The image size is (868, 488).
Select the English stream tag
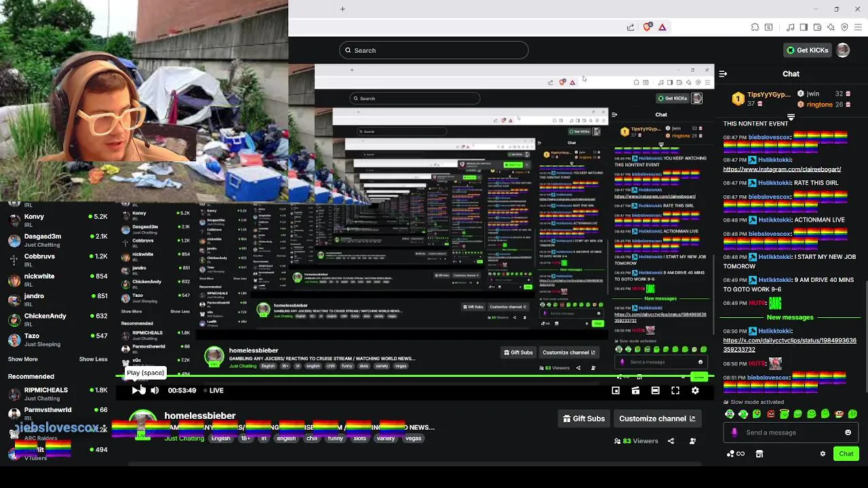coord(220,439)
